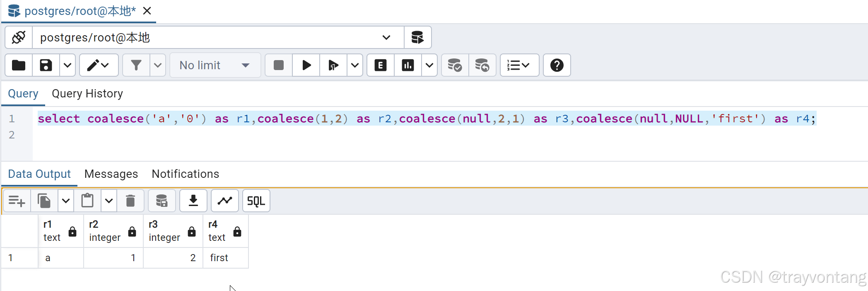Screen dimensions: 868x291
Task: Switch to the Query History tab
Action: [87, 94]
